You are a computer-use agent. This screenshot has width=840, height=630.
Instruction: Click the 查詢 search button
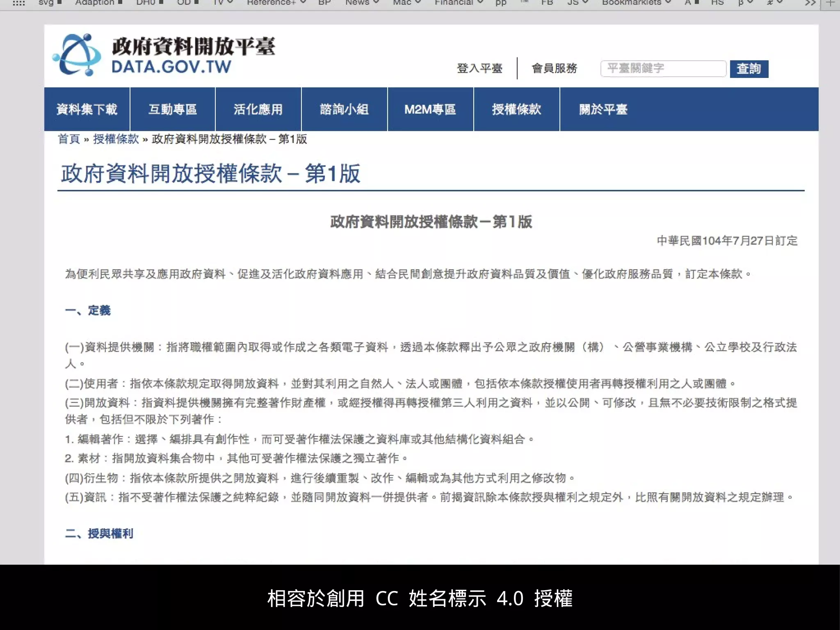[749, 68]
